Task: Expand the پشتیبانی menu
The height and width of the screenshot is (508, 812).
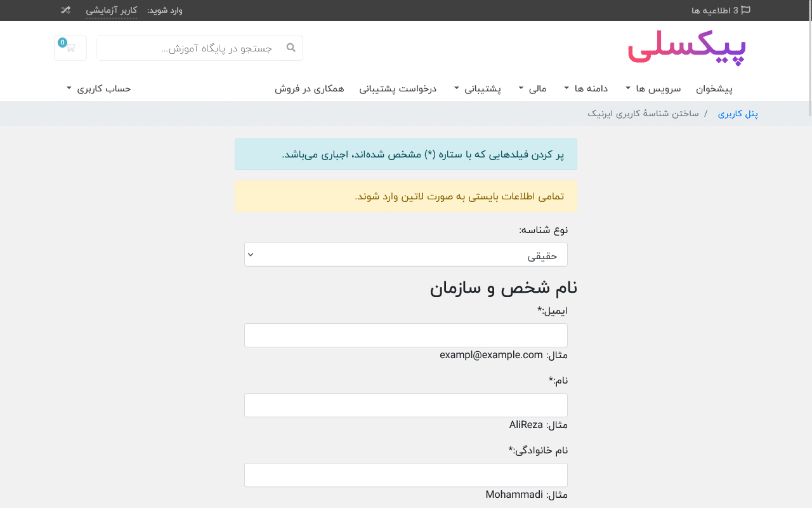Action: (478, 89)
